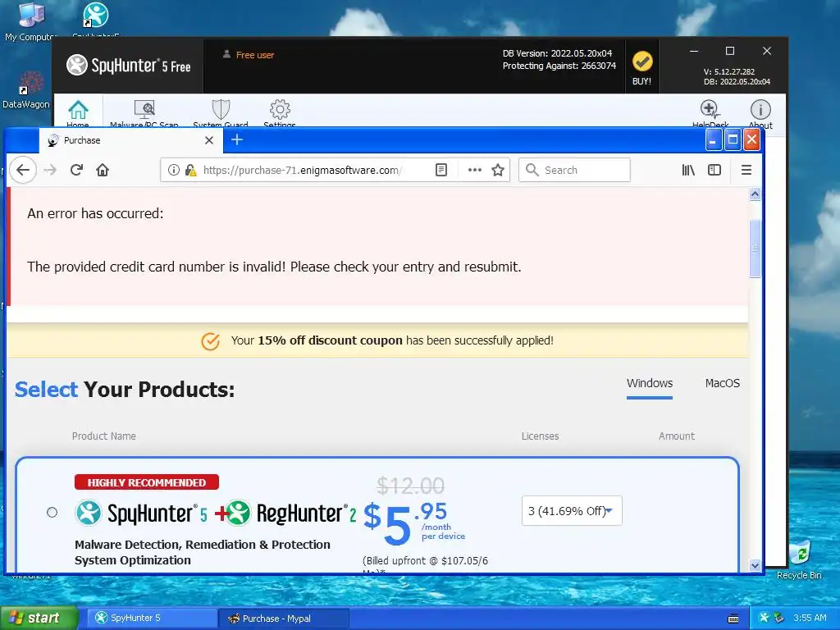Reload the Purchase page
The width and height of the screenshot is (840, 630).
coord(76,170)
